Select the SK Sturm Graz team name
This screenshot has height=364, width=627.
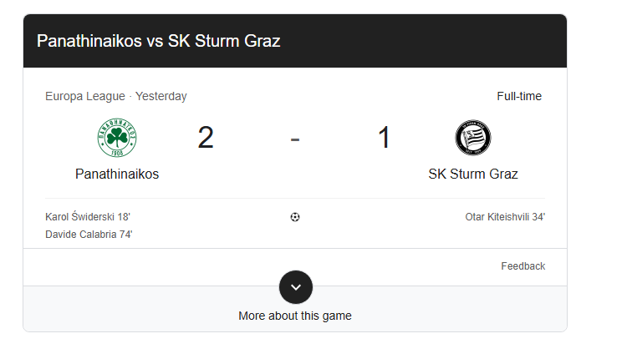pyautogui.click(x=473, y=174)
